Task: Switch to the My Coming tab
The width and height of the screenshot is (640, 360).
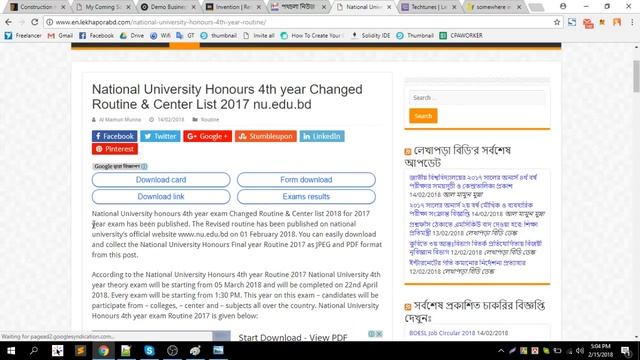Action: 103,7
